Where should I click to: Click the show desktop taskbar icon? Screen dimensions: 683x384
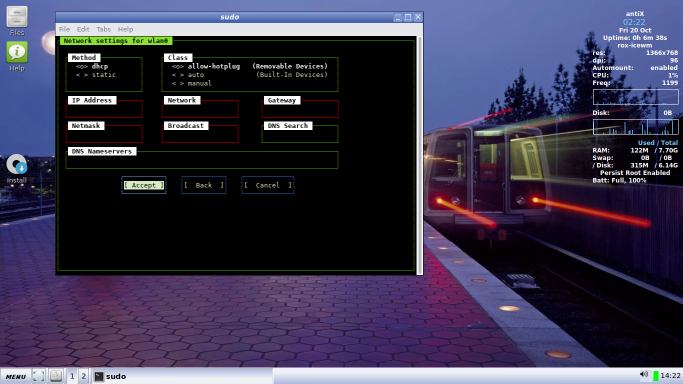coord(38,376)
